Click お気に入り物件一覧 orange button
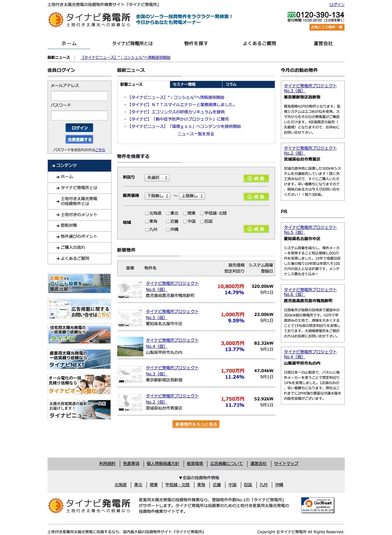The height and width of the screenshot is (535, 392). coord(327,27)
